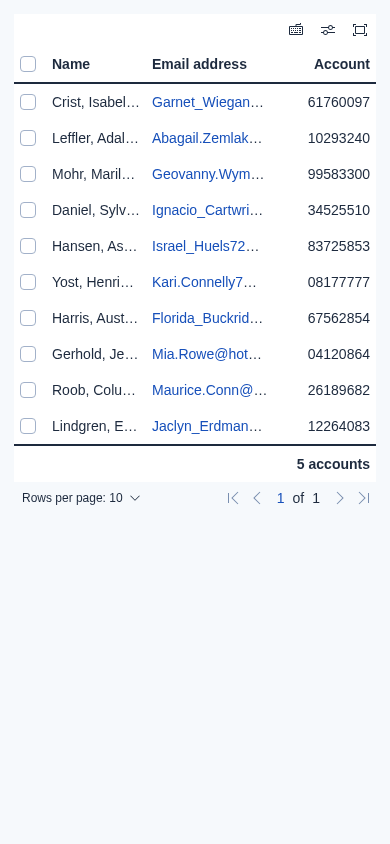This screenshot has height=844, width=390.
Task: Open the table display settings sliders icon
Action: (x=328, y=30)
